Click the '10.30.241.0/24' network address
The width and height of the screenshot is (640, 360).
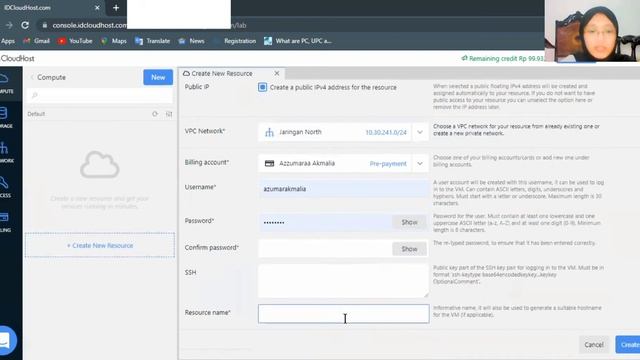[x=386, y=132]
